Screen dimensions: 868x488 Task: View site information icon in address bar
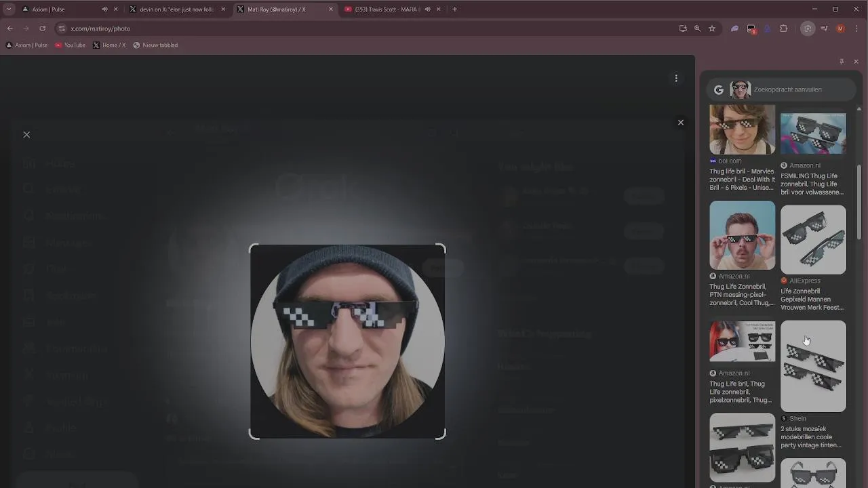[62, 28]
